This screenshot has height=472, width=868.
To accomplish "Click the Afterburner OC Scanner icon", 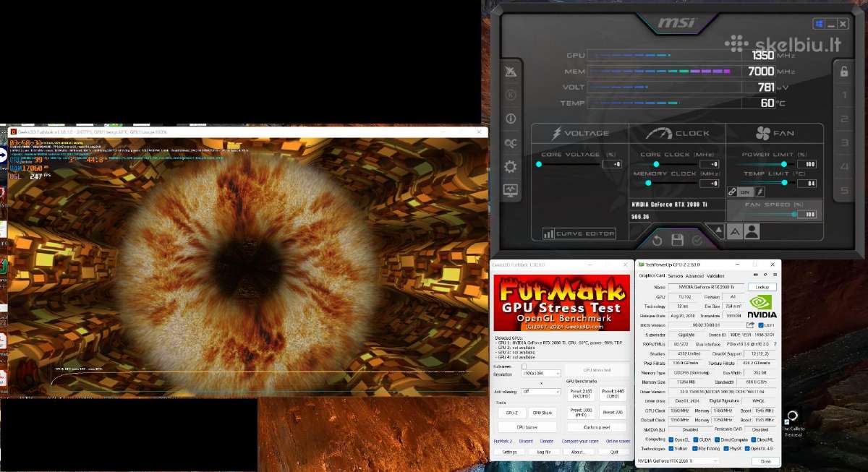I will click(511, 143).
